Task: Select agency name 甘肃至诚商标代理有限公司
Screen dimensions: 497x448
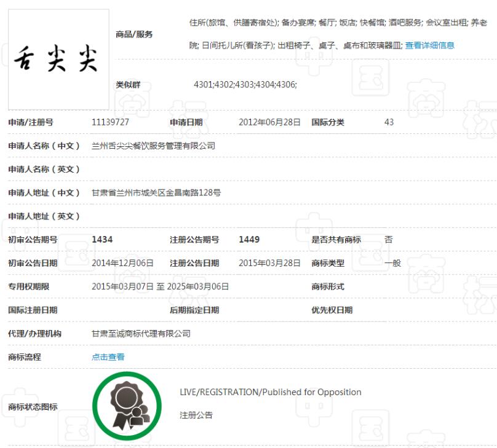Action: pyautogui.click(x=141, y=334)
